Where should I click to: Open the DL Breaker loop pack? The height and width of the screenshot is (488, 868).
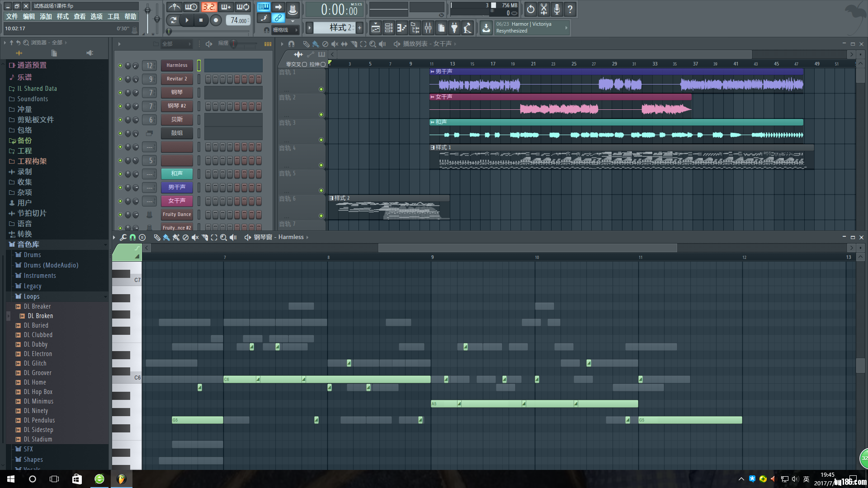[37, 306]
